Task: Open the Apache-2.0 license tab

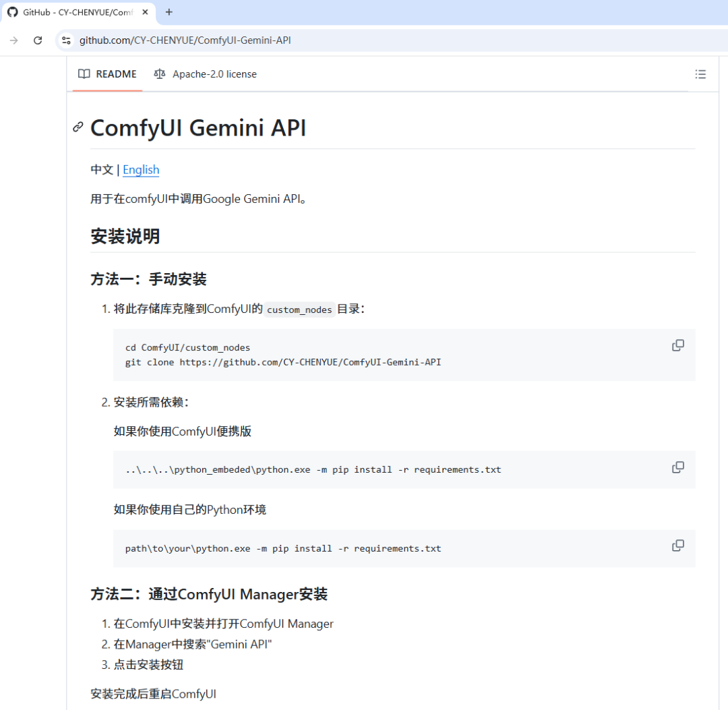Action: click(x=205, y=74)
